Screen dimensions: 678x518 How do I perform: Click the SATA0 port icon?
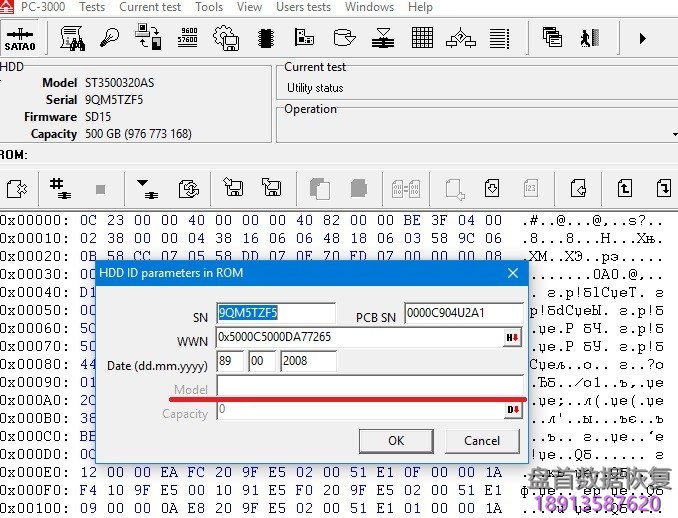click(20, 39)
